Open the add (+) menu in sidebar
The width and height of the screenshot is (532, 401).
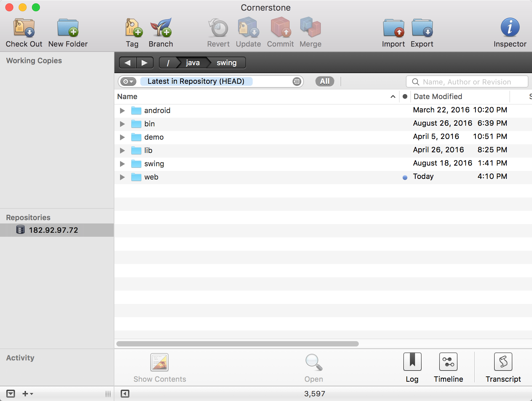[x=28, y=394]
